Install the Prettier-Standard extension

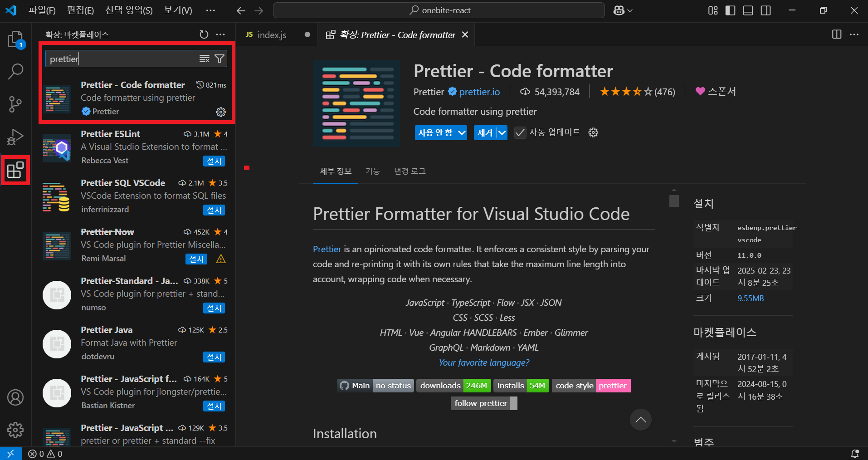click(x=214, y=308)
